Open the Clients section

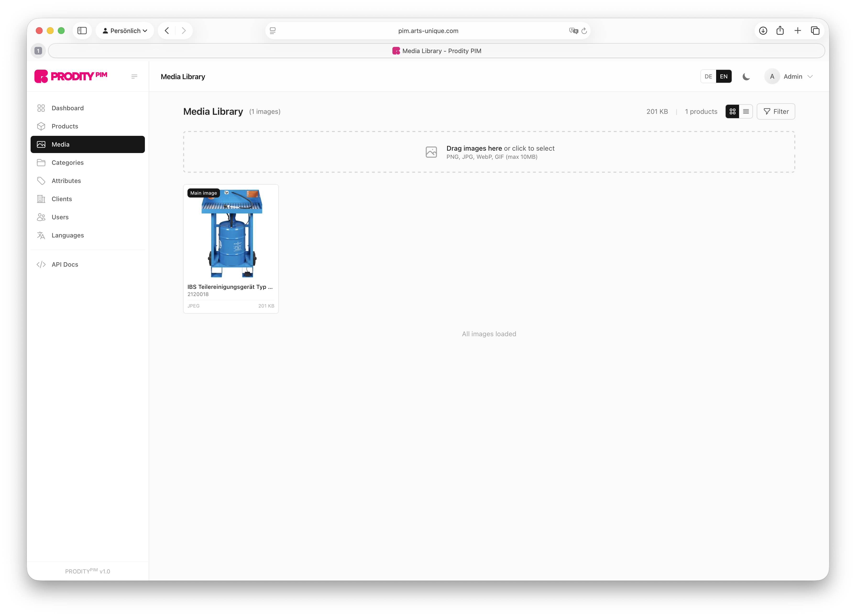coord(61,199)
